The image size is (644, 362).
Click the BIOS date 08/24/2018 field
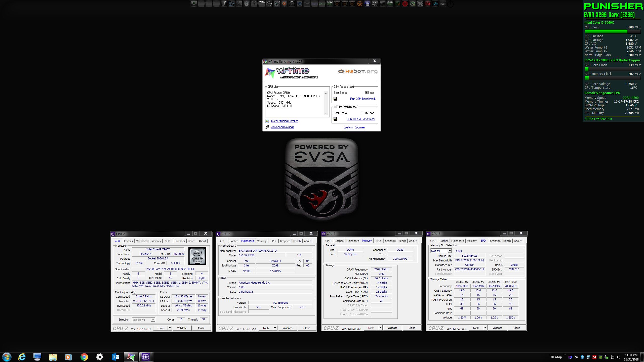[x=275, y=292]
